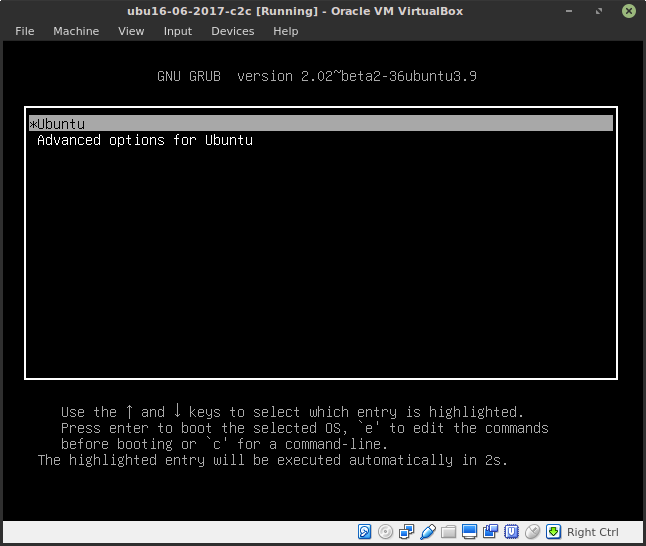The height and width of the screenshot is (546, 646).
Task: Click the mouse integration status icon
Action: coord(532,532)
